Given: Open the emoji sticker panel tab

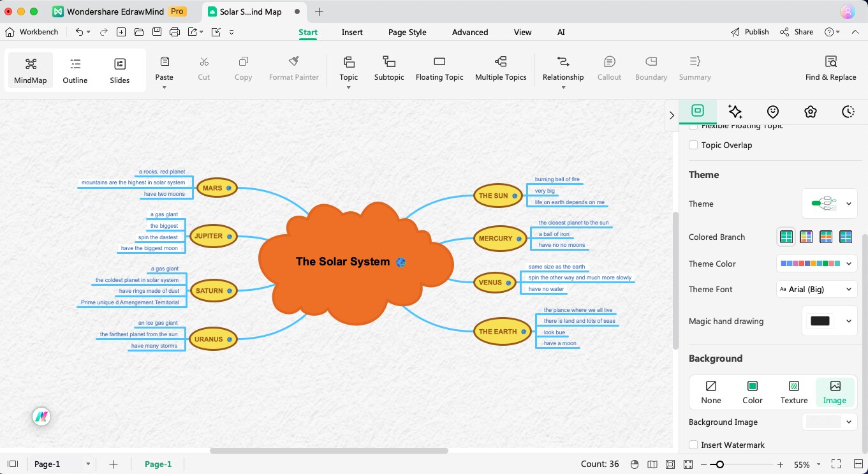Looking at the screenshot, I should pos(773,112).
